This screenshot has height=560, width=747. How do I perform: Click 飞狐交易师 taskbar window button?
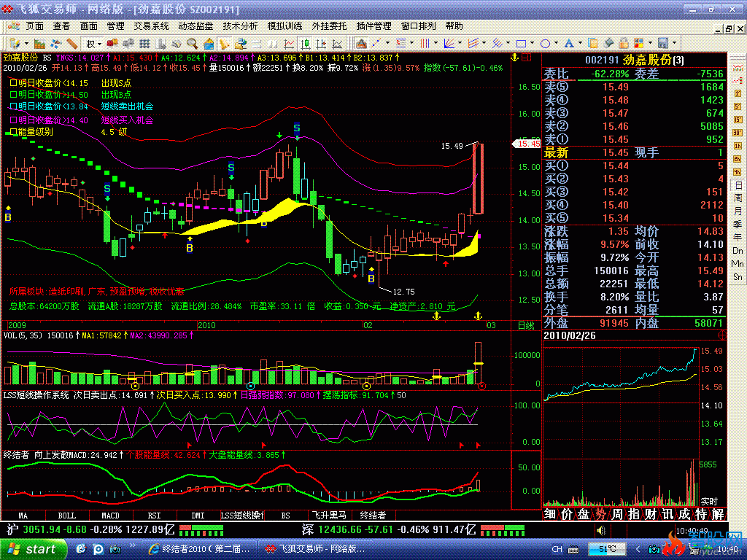pyautogui.click(x=315, y=549)
